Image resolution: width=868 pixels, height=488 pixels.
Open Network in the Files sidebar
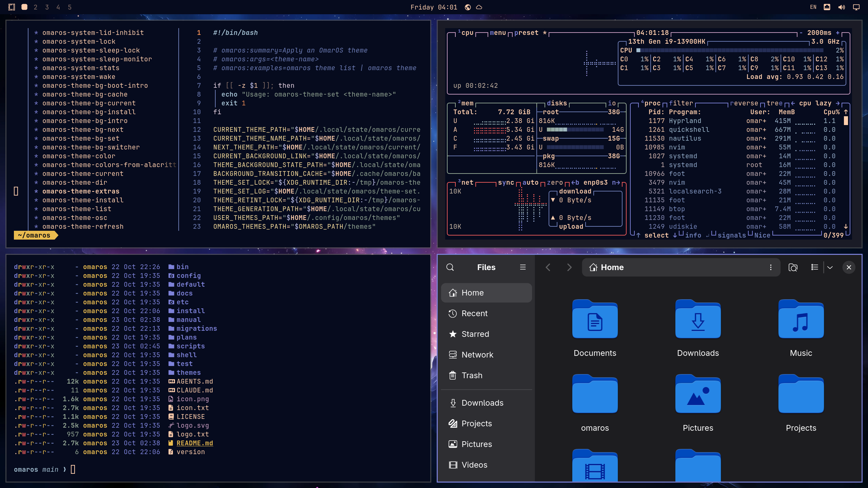[x=486, y=355]
